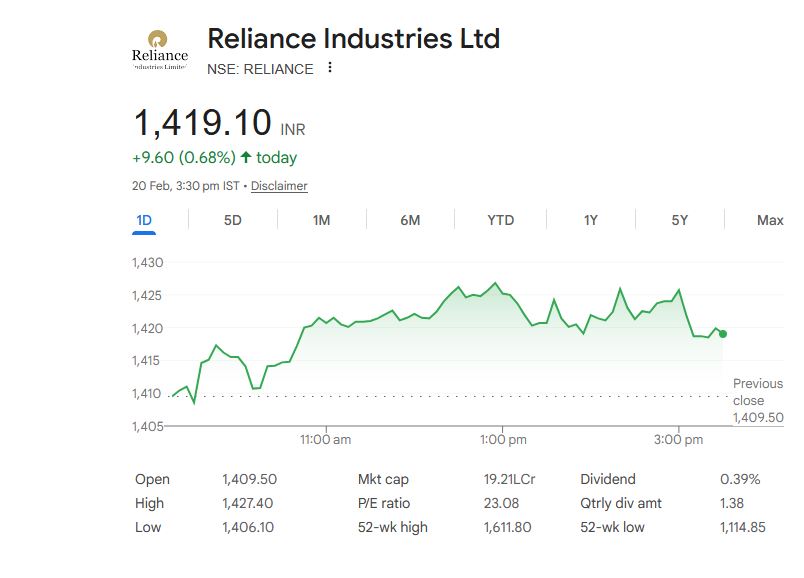This screenshot has width=804, height=578.
Task: View the 1Y price history tab
Action: pyautogui.click(x=590, y=220)
